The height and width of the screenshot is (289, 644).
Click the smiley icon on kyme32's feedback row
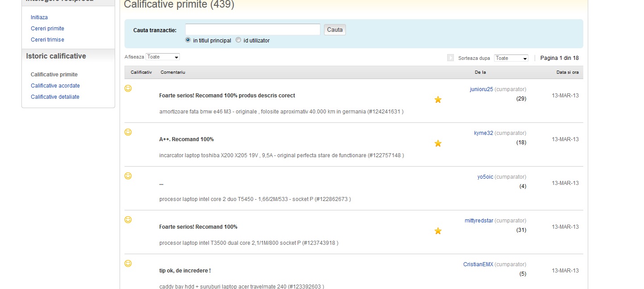click(128, 132)
